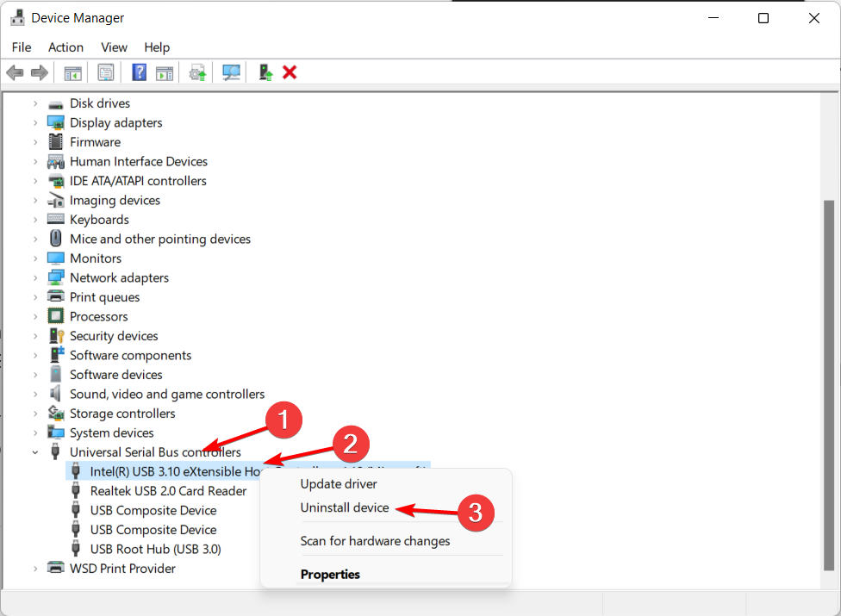Click the Display adapters icon

click(x=56, y=123)
